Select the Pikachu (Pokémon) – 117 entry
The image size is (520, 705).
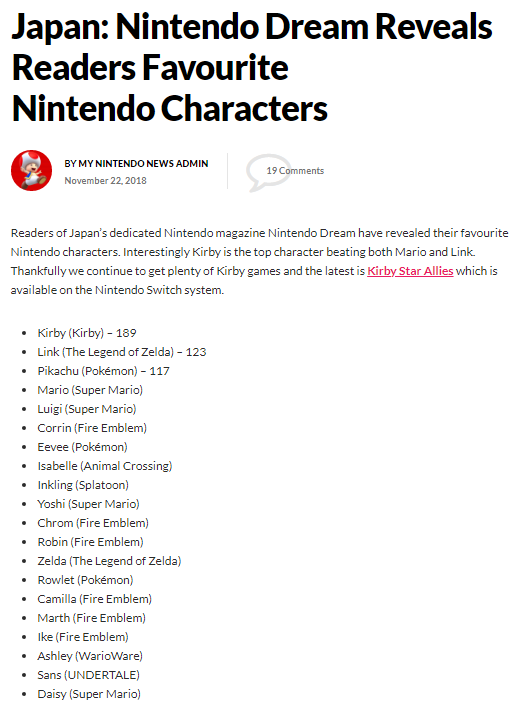[x=103, y=371]
